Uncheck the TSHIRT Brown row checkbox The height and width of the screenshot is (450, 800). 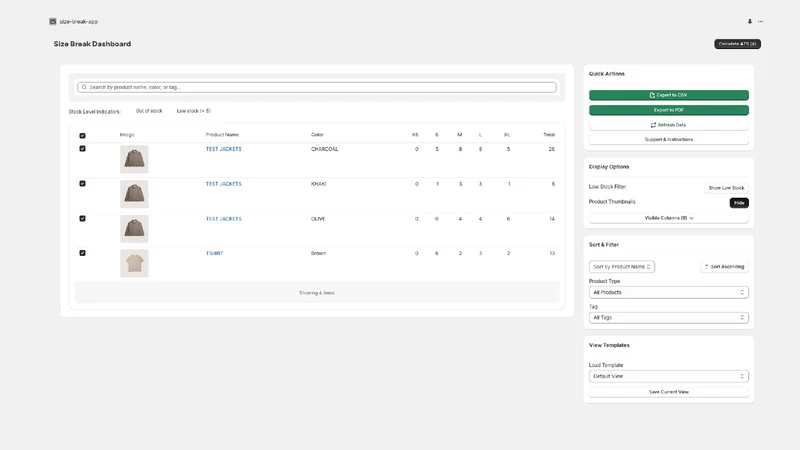(x=82, y=253)
